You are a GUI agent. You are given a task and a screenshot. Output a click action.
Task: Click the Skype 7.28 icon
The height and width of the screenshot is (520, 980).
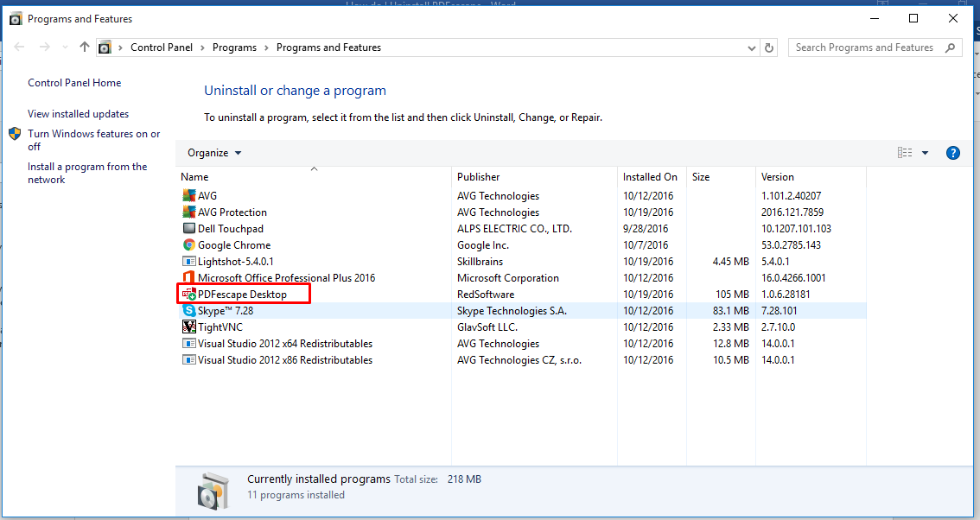click(x=188, y=311)
